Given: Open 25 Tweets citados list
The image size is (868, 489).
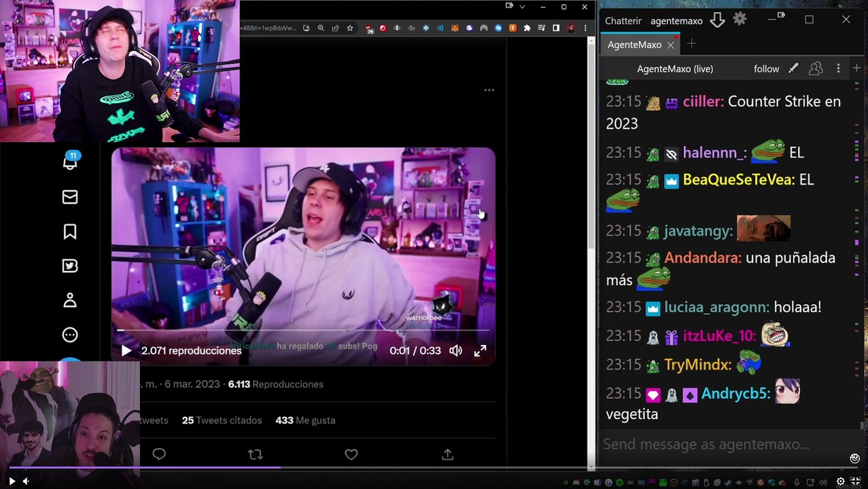Looking at the screenshot, I should pyautogui.click(x=222, y=420).
